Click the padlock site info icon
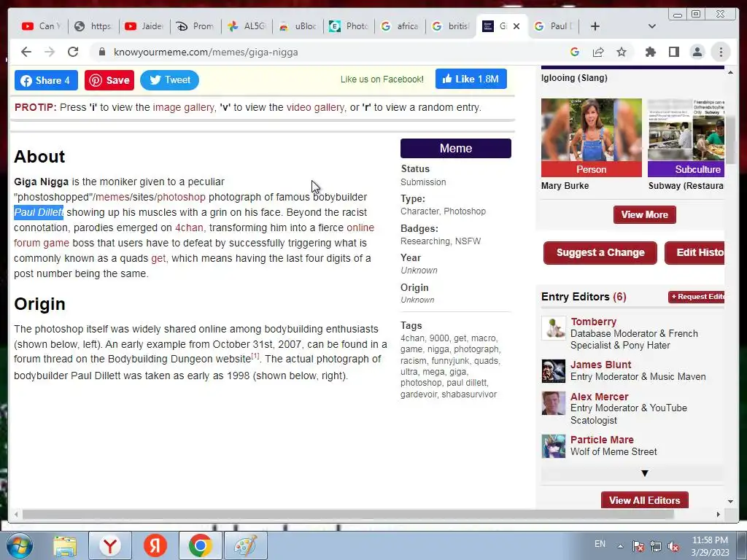Viewport: 747px width, 560px height. (101, 52)
